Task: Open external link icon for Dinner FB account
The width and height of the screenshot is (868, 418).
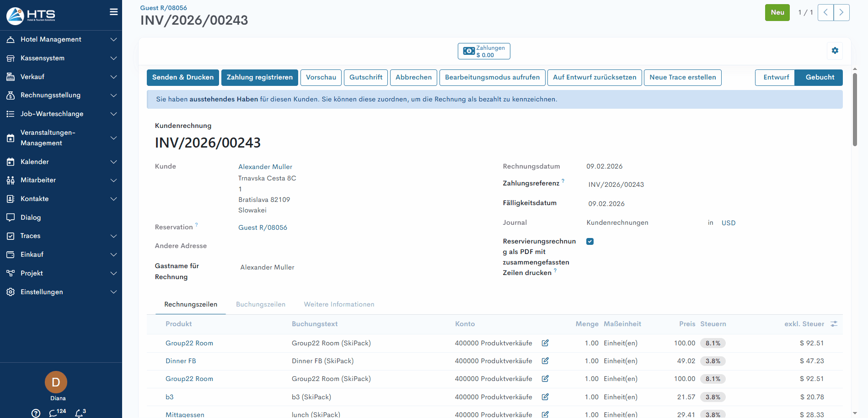Action: point(545,361)
